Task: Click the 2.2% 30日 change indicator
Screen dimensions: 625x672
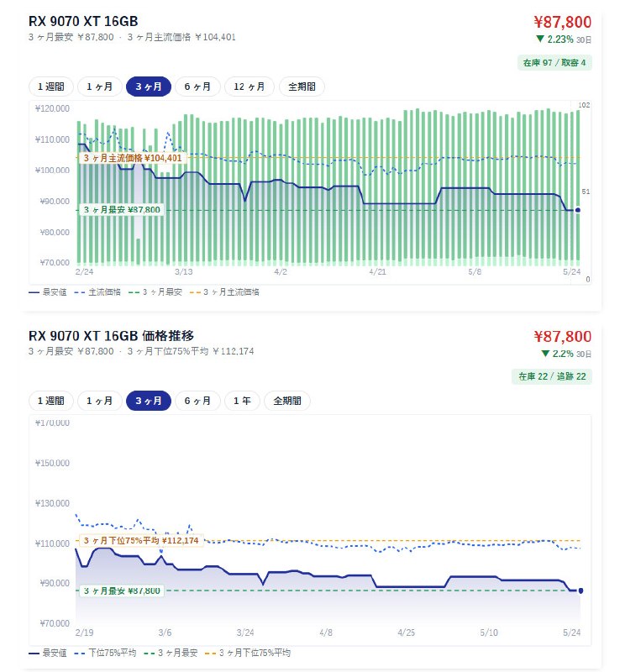Action: point(566,354)
